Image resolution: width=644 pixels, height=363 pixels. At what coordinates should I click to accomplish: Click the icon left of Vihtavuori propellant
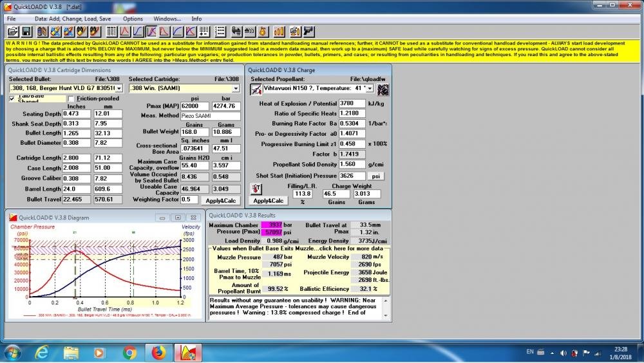pyautogui.click(x=256, y=89)
